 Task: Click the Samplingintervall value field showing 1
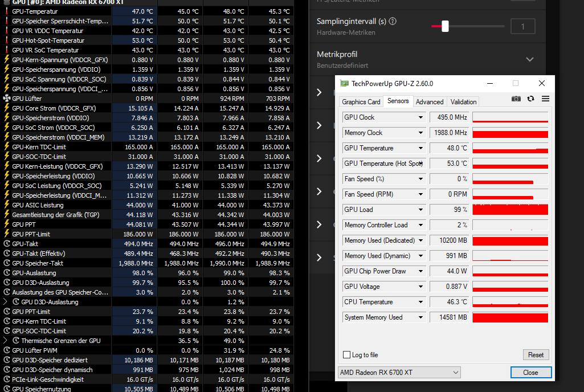pos(522,26)
